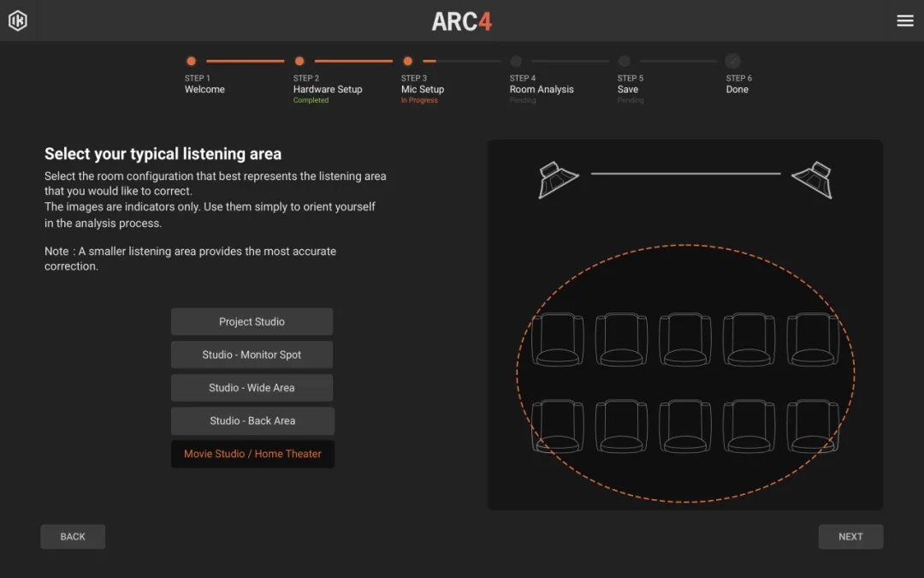924x578 pixels.
Task: Choose Movie Studio / Home Theater option
Action: 252,454
